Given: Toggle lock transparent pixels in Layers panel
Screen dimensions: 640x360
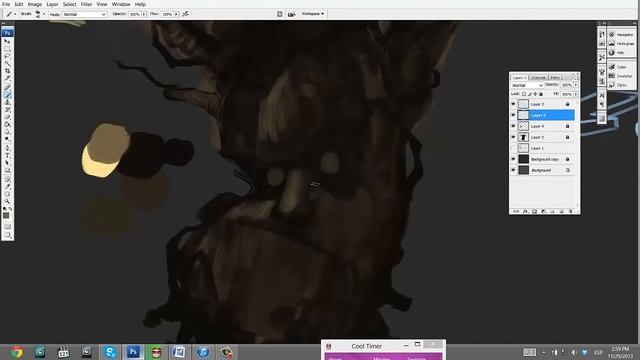Looking at the screenshot, I should click(524, 94).
